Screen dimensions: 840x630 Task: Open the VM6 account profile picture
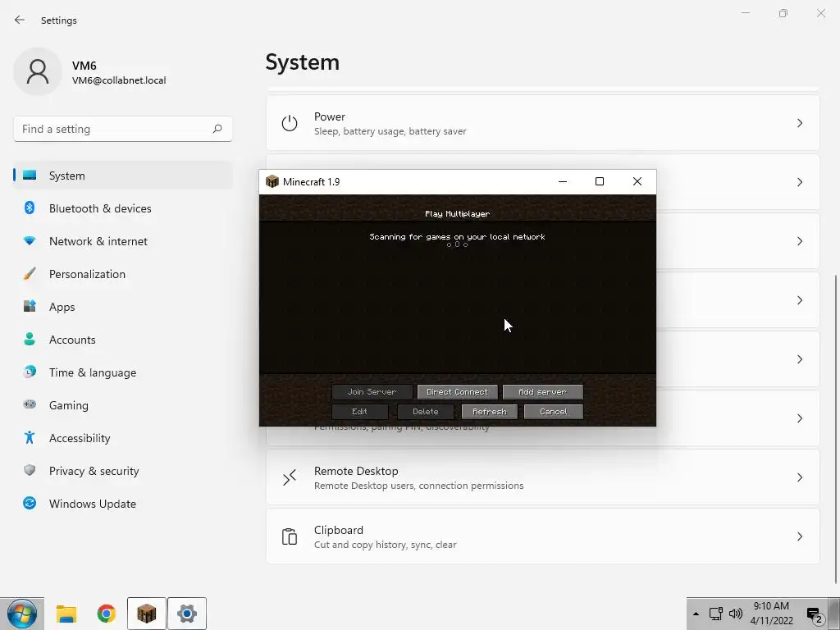pos(38,71)
